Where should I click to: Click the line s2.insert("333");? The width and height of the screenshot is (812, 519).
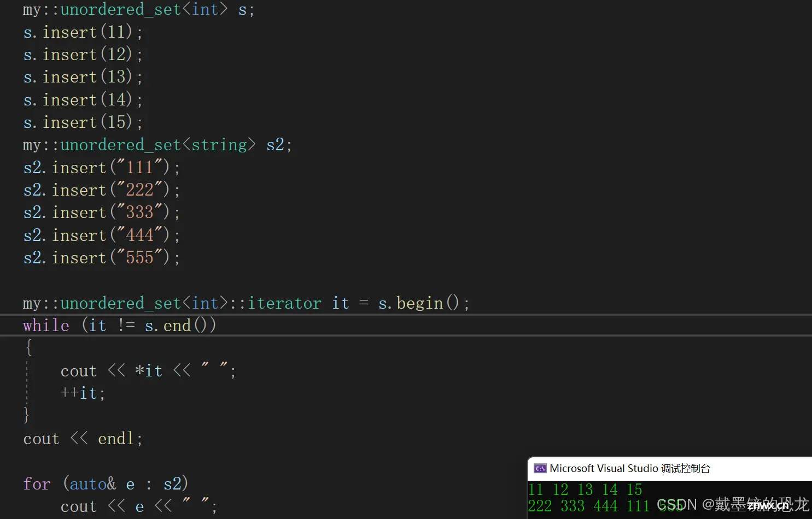click(x=101, y=213)
